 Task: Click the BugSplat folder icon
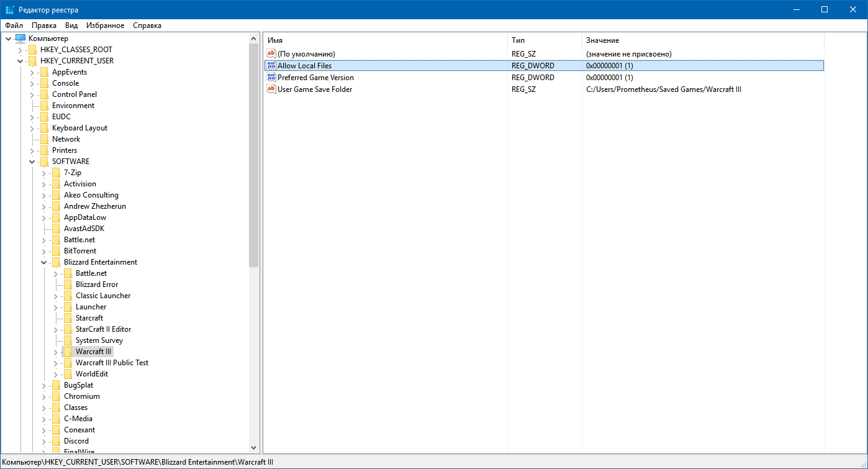pyautogui.click(x=56, y=385)
